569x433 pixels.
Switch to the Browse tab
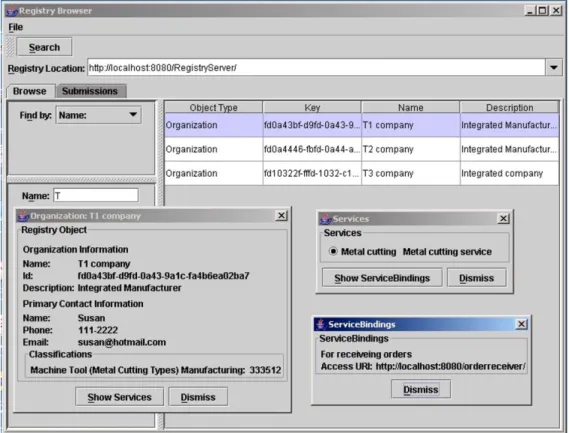[x=30, y=91]
